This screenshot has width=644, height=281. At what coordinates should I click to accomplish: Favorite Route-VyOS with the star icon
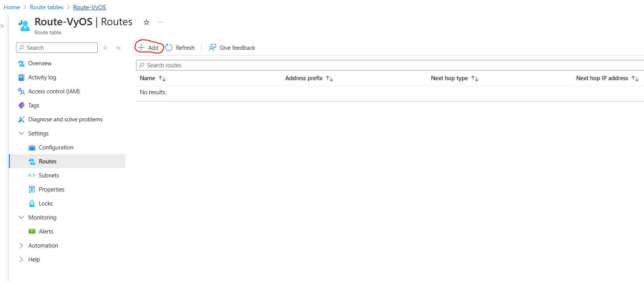147,22
